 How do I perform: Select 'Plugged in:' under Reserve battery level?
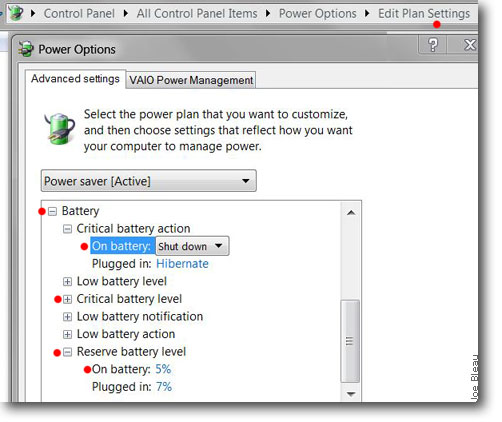[x=122, y=387]
